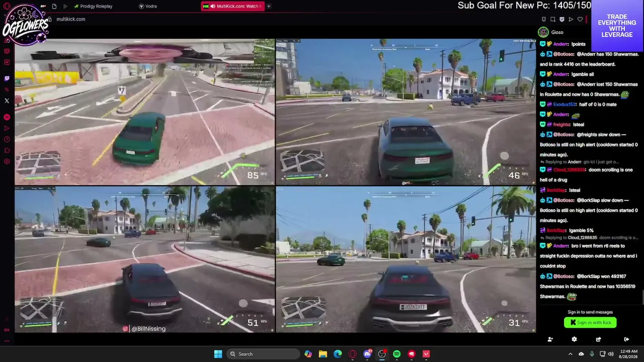This screenshot has height=362, width=644.
Task: Click the pinboard pin icon in address bar
Action: pos(543,19)
